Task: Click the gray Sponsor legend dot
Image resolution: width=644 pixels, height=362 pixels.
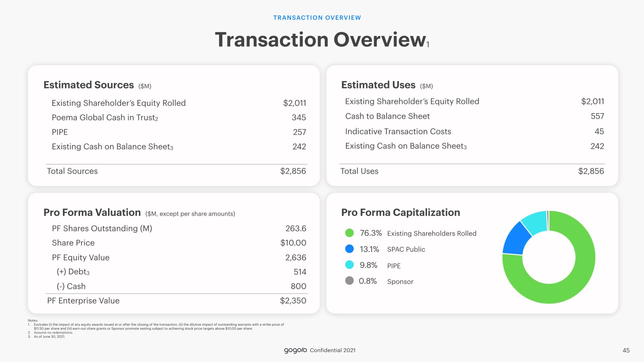Action: (349, 281)
